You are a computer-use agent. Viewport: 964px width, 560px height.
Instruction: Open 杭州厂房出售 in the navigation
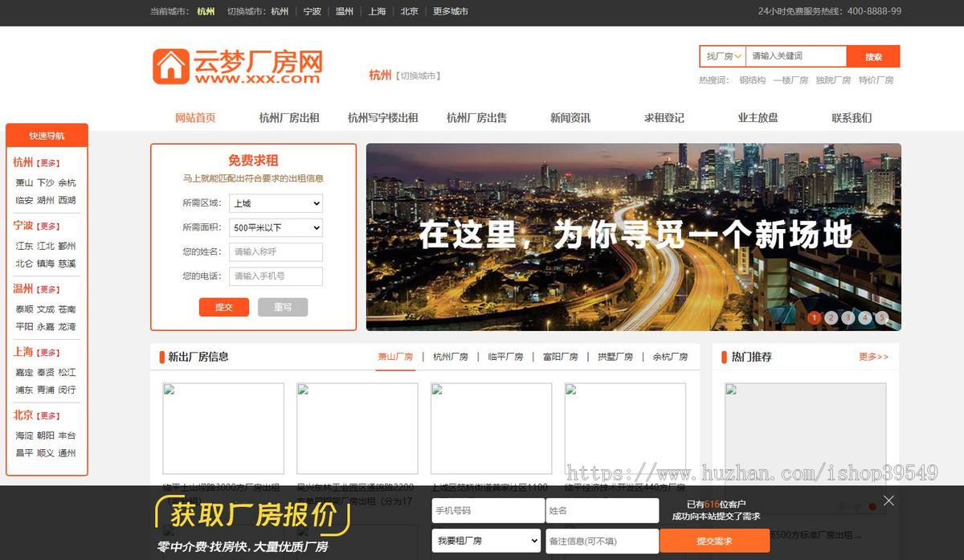point(476,117)
